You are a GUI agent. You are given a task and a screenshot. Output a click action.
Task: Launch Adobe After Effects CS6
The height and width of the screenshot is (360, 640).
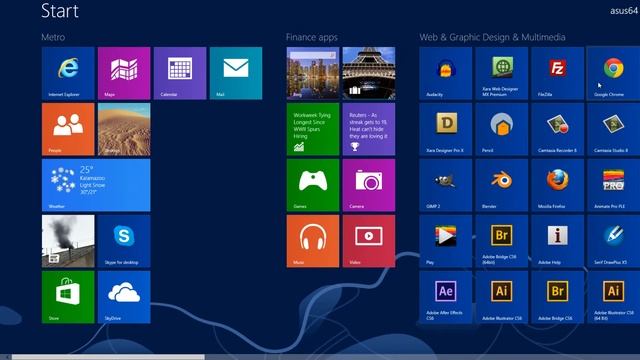tap(446, 297)
